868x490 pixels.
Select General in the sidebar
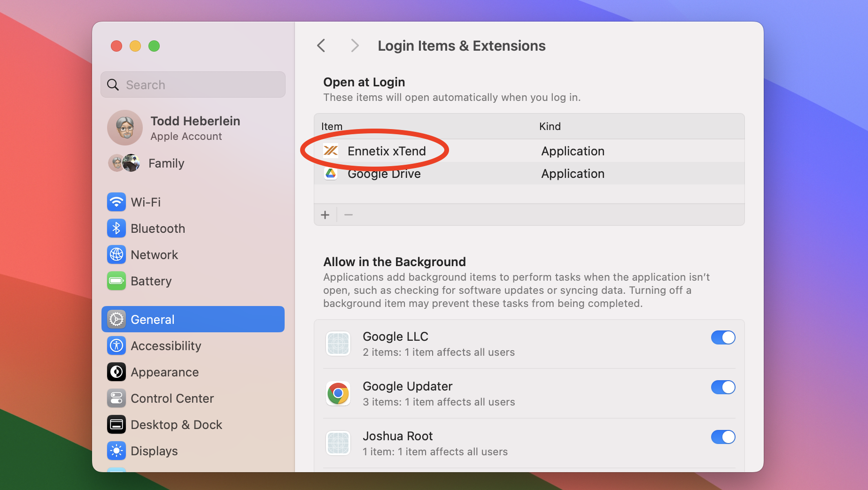193,320
